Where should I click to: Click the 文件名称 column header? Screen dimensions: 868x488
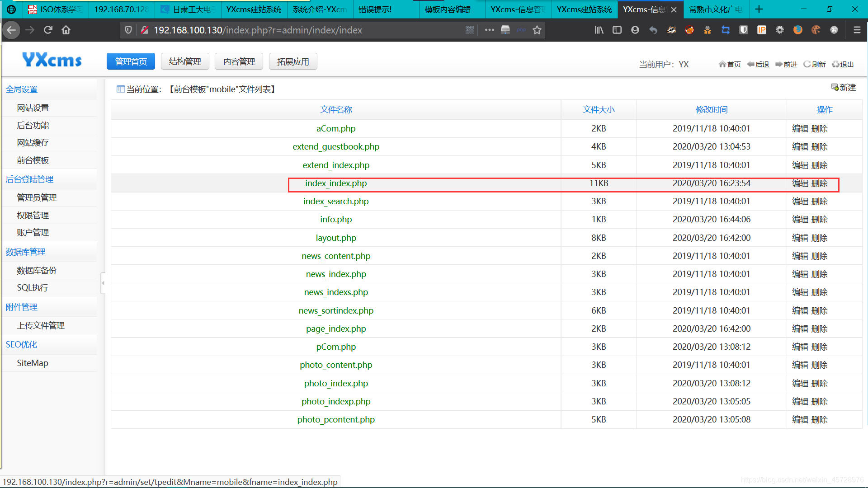(x=336, y=110)
